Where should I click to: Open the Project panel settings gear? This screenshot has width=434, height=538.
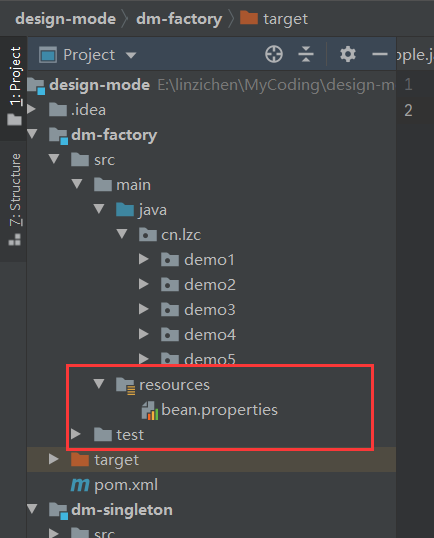[348, 54]
